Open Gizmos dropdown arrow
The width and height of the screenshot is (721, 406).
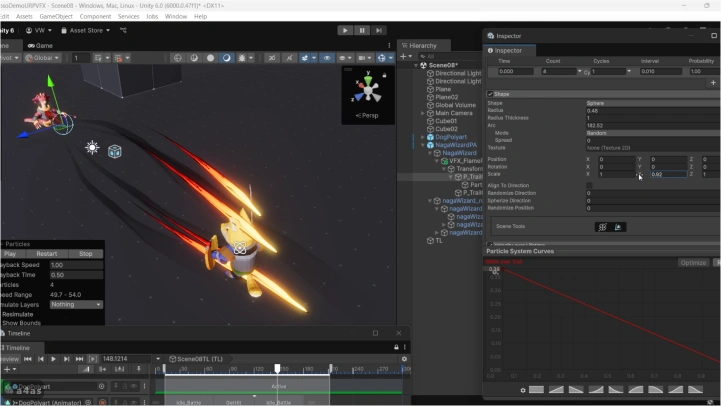coord(391,58)
